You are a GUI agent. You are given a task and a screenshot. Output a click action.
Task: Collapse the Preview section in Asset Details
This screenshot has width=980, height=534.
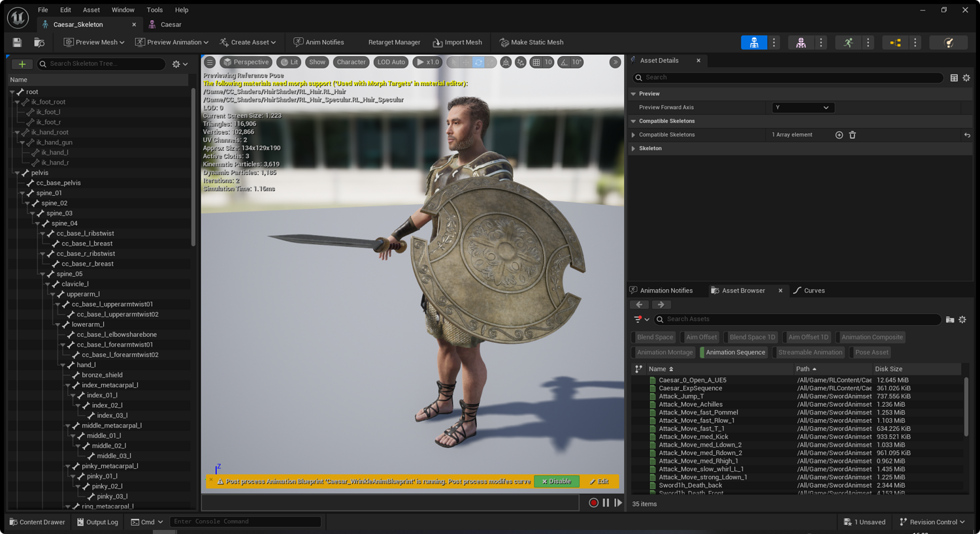point(633,94)
